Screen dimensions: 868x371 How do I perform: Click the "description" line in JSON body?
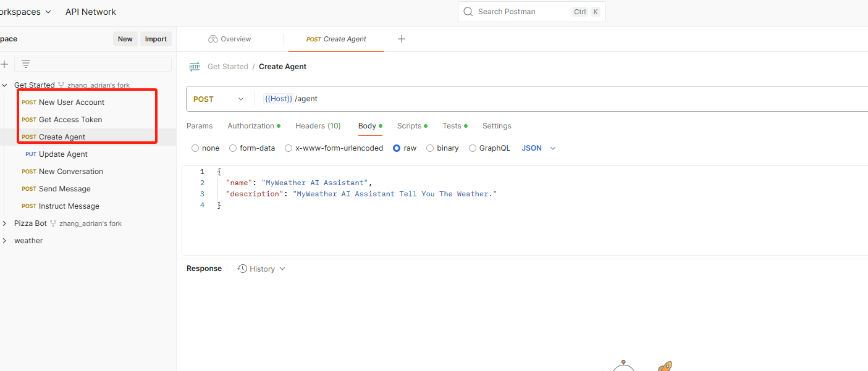[x=361, y=194]
